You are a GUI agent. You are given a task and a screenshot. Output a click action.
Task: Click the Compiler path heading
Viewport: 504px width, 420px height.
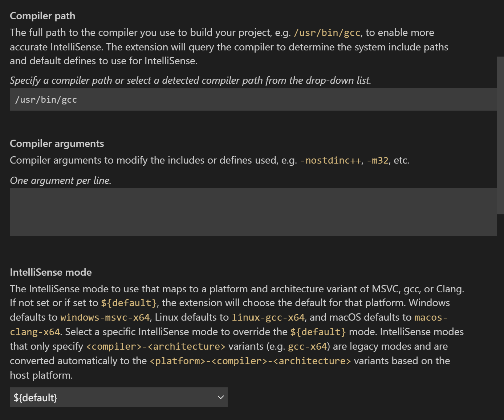[42, 16]
